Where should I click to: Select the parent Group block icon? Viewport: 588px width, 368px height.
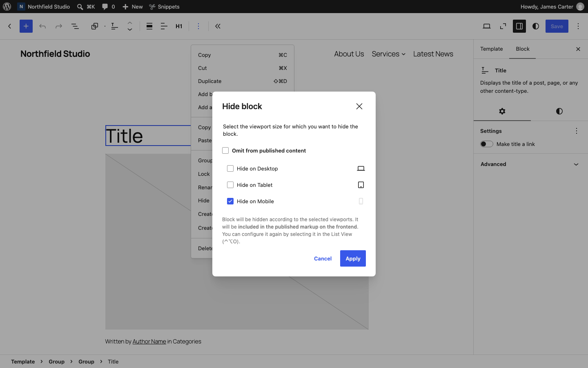(95, 26)
